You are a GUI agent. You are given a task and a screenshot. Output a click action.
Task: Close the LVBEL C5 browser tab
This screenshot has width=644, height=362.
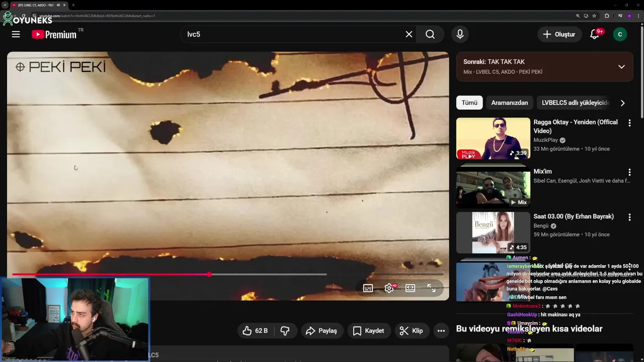[64, 5]
